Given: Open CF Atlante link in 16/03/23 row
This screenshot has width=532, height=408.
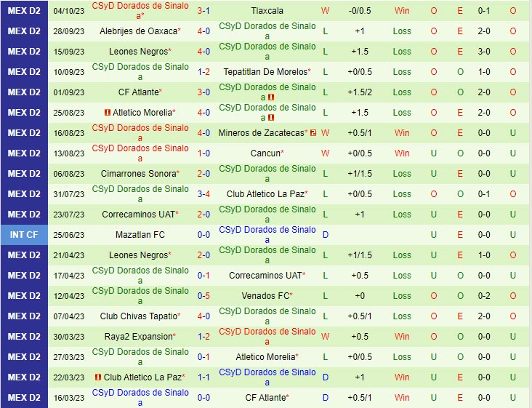Looking at the screenshot, I should point(265,398).
